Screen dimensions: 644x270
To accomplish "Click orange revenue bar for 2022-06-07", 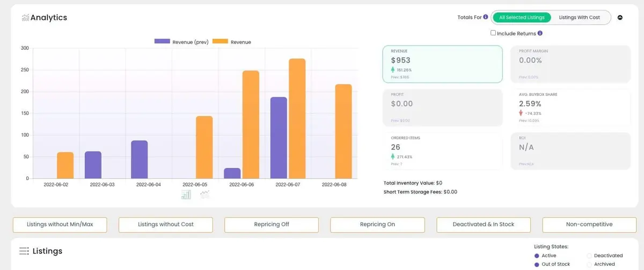I will coord(297,118).
